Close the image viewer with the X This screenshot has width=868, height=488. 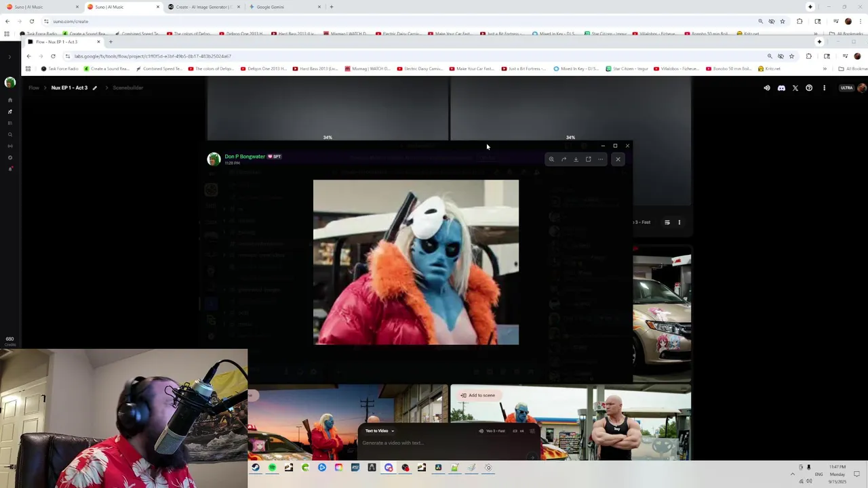(x=618, y=159)
